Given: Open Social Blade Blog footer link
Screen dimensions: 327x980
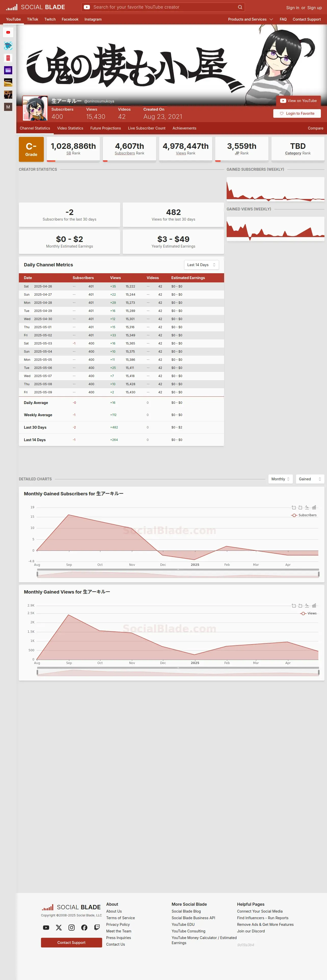Looking at the screenshot, I should 186,911.
